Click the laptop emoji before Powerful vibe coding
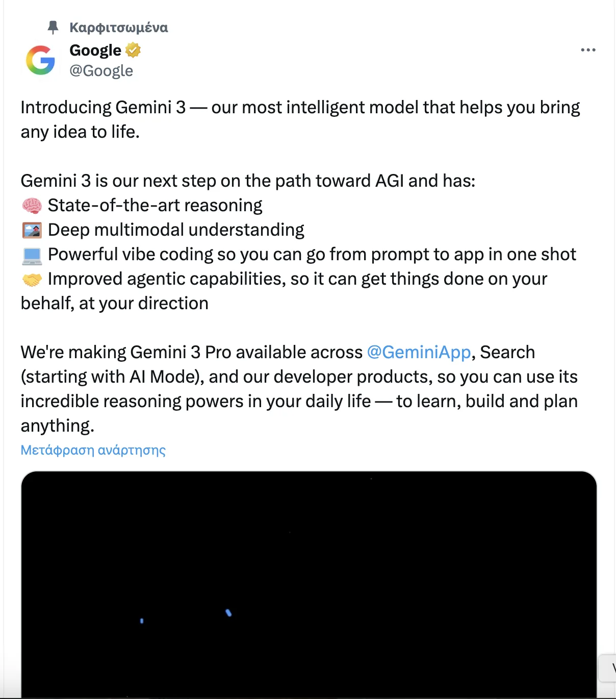 pos(32,255)
